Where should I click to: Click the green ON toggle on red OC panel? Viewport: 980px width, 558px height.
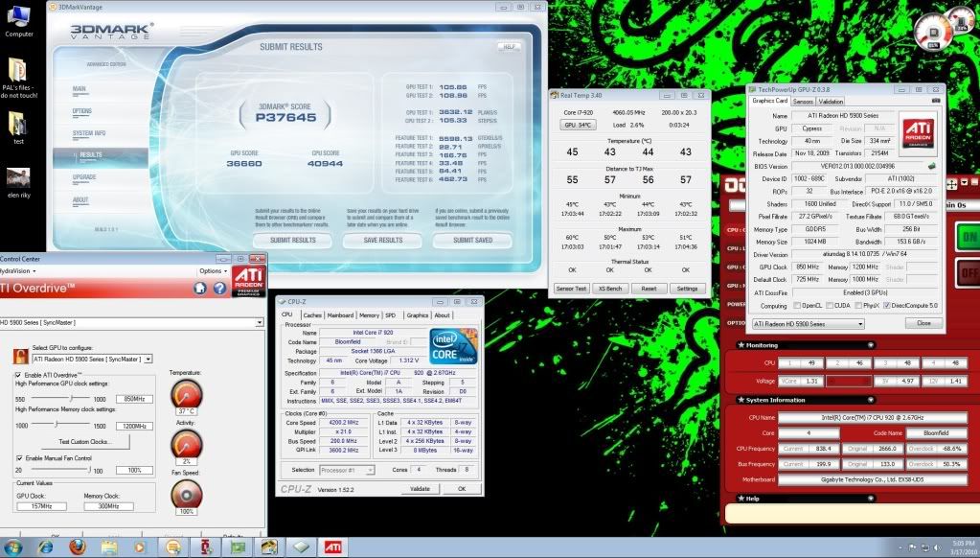pos(969,237)
